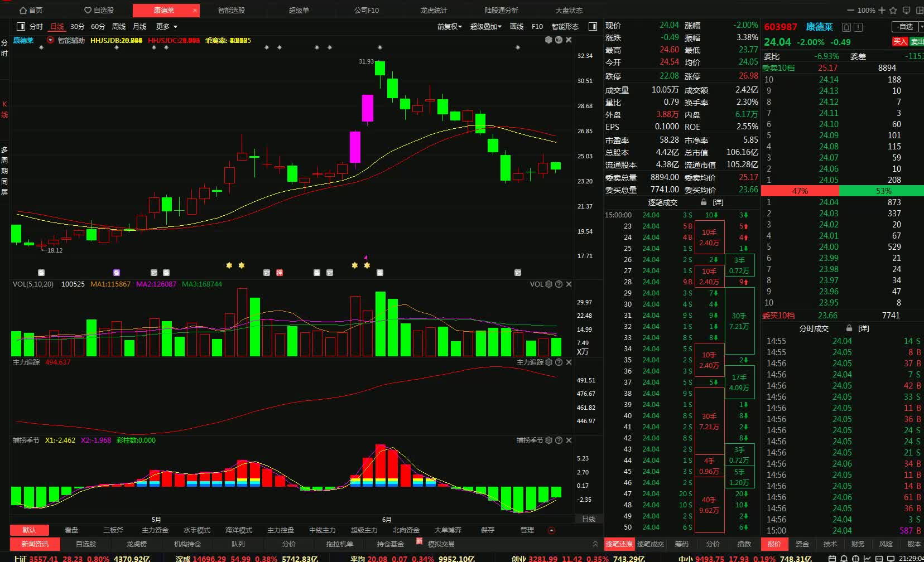Switch to the 资金 tab
Image resolution: width=924 pixels, height=562 pixels.
pos(802,544)
